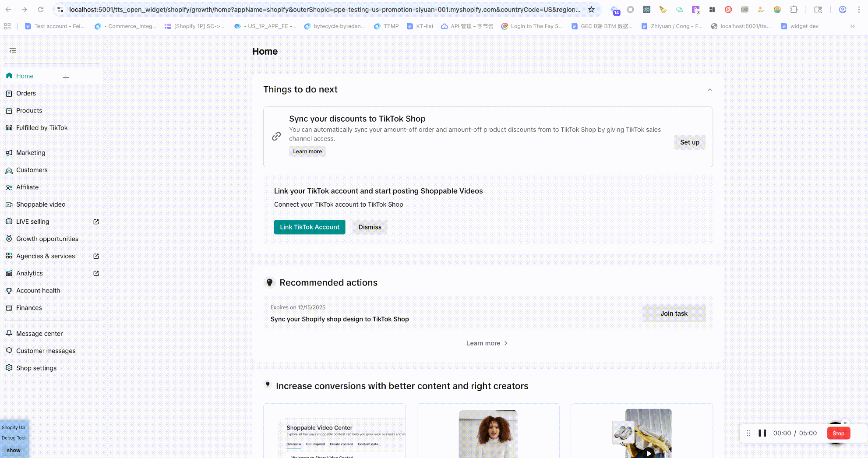Open the browser extensions puzzle icon
The width and height of the screenshot is (868, 458).
[794, 10]
